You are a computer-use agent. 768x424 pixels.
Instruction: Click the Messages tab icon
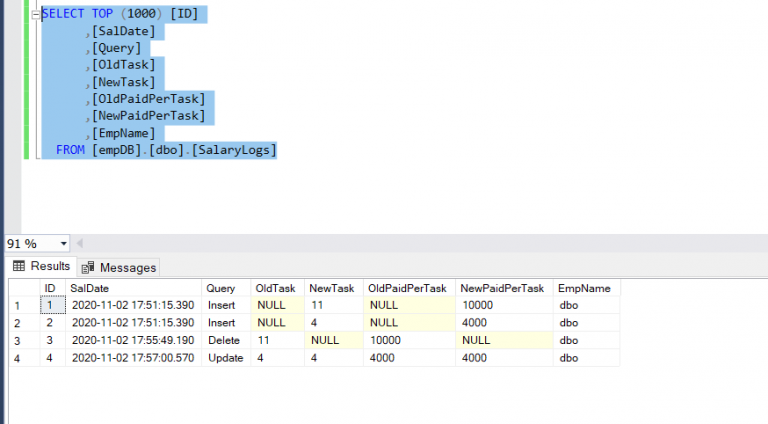[88, 267]
